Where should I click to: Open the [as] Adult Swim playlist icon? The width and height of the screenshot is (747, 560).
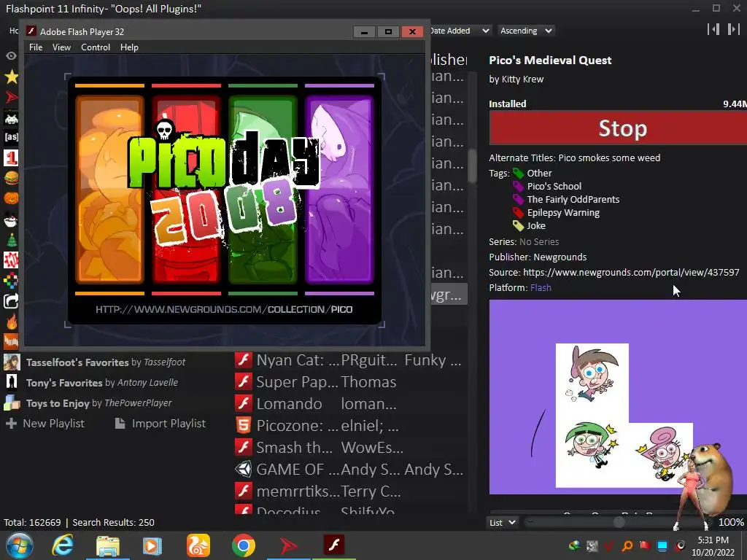click(x=11, y=137)
